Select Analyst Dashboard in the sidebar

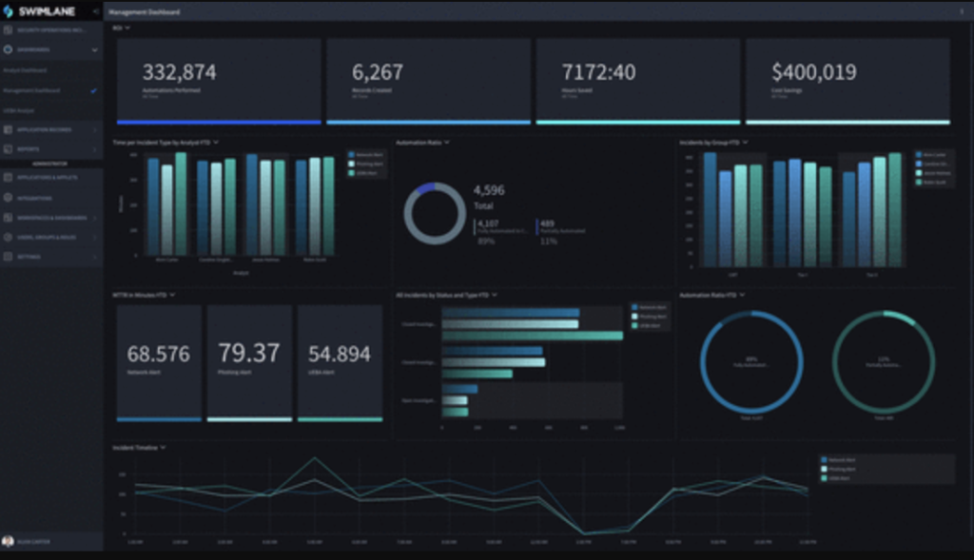click(25, 70)
